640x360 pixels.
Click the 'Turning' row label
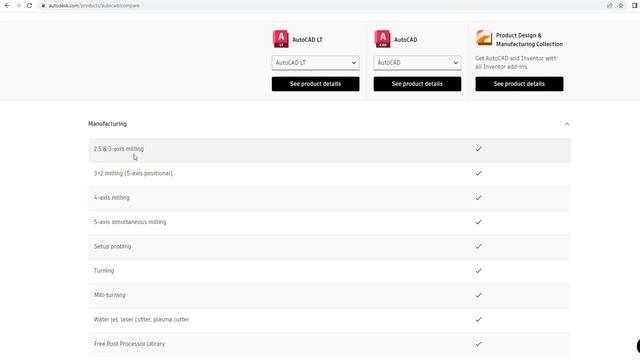[104, 271]
